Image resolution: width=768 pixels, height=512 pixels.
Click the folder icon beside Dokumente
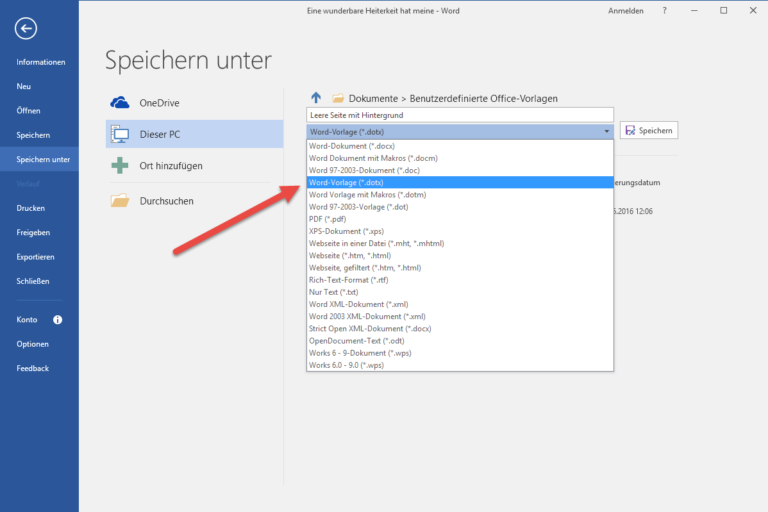338,98
